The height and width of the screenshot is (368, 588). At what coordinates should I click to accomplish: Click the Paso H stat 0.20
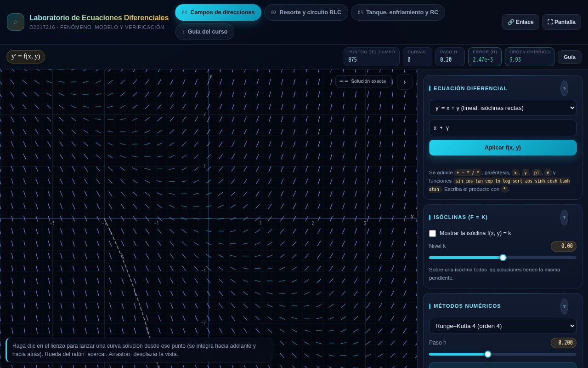click(x=450, y=57)
